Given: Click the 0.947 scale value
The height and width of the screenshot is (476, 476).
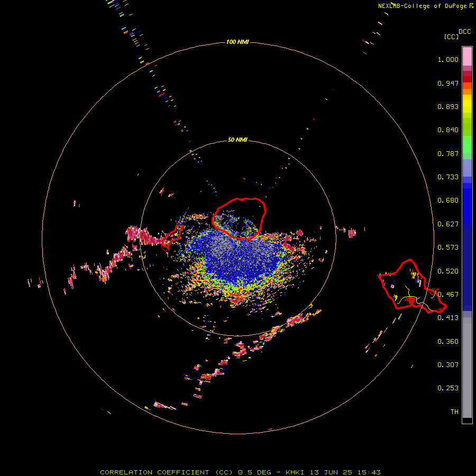Looking at the screenshot, I should coord(448,83).
